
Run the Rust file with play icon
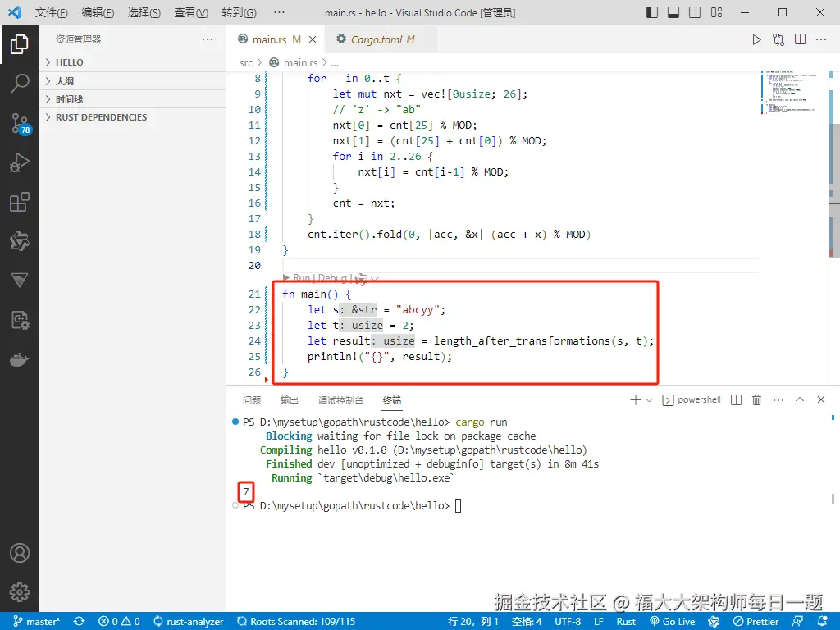pyautogui.click(x=756, y=39)
